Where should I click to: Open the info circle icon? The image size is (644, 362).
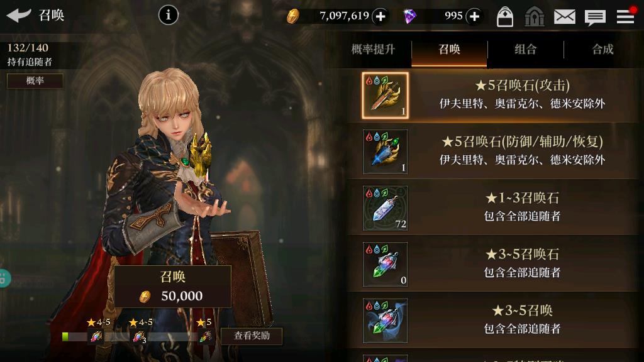169,15
